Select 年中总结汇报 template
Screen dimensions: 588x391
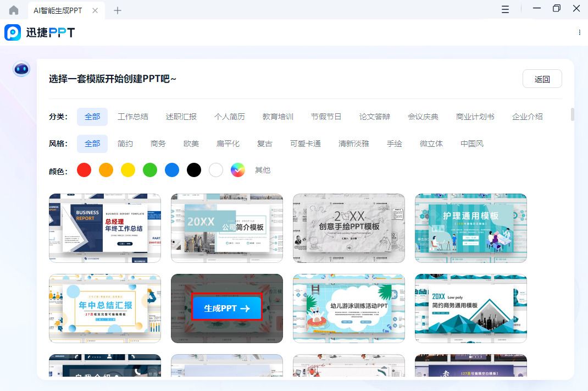(x=105, y=309)
